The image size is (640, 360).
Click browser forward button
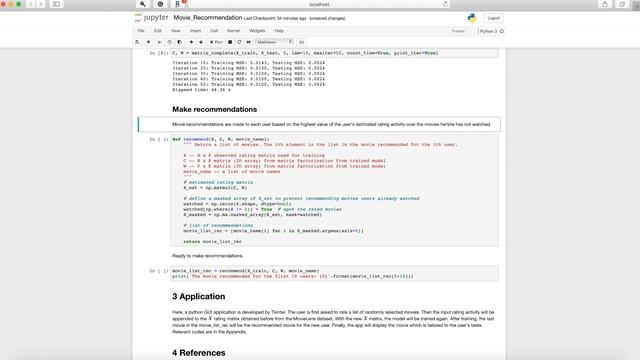pyautogui.click(x=41, y=4)
